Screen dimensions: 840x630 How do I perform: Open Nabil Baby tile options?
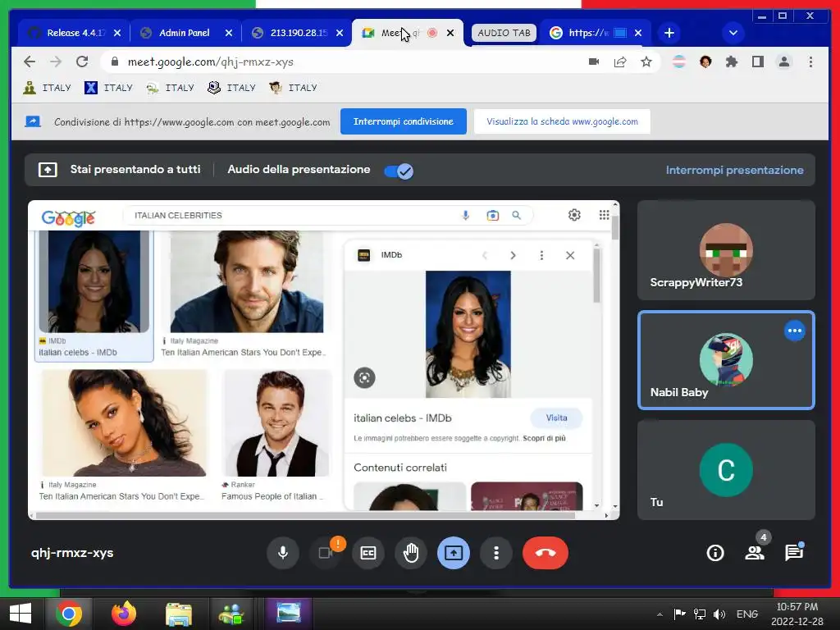794,331
